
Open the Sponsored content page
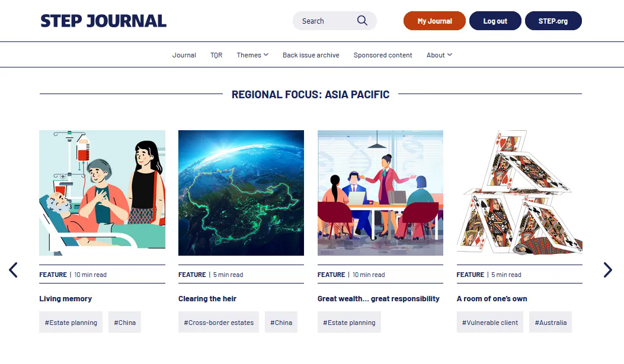tap(383, 55)
